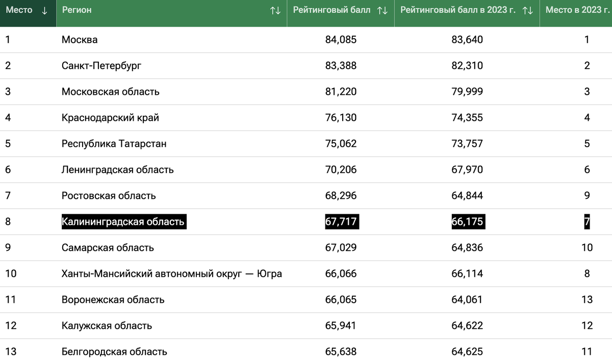This screenshot has width=612, height=364.
Task: Click highlighted score value 67,717
Action: [342, 222]
